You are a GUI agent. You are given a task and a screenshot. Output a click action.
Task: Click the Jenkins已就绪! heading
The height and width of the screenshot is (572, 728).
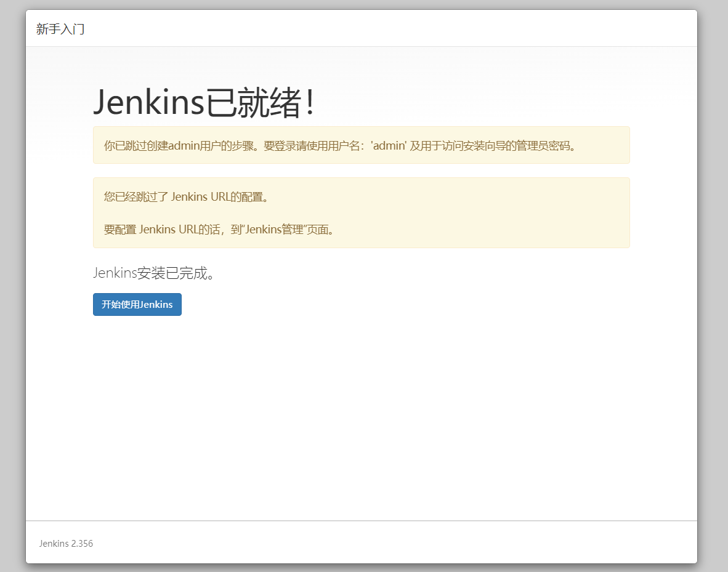point(204,102)
